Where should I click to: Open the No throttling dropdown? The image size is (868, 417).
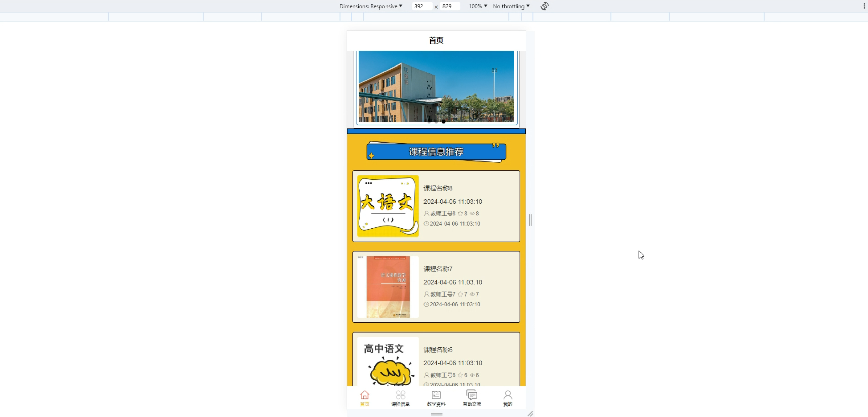click(x=511, y=6)
